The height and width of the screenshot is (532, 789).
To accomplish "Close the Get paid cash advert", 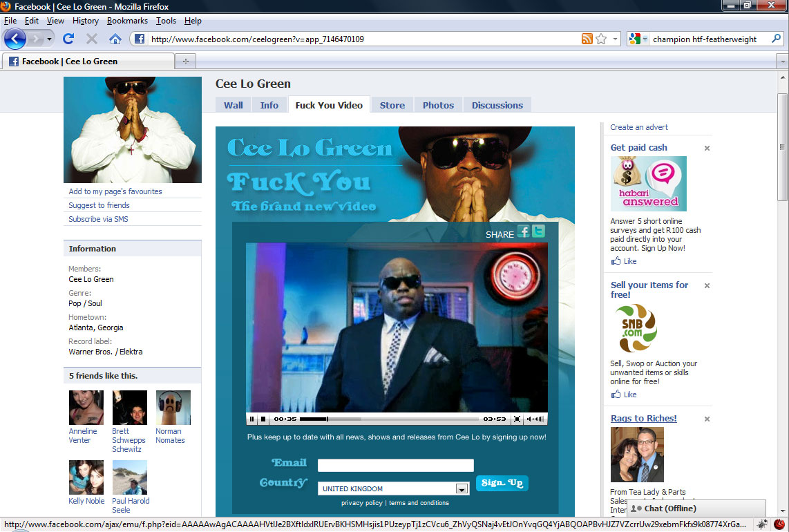I will coord(707,148).
